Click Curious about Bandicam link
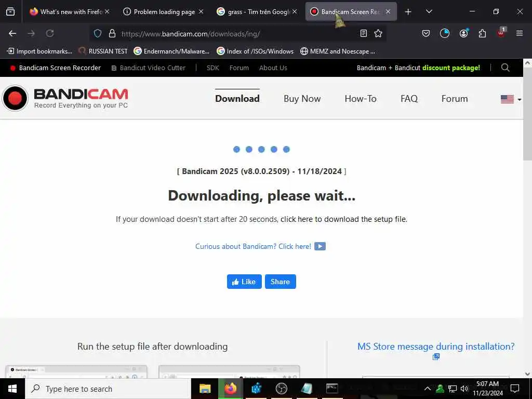The height and width of the screenshot is (399, 532). point(253,246)
